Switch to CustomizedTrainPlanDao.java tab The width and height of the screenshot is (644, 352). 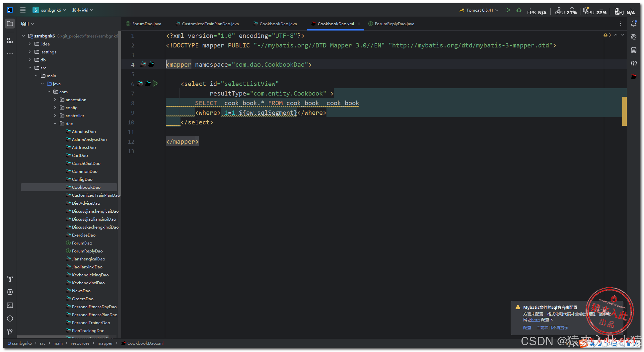[207, 24]
